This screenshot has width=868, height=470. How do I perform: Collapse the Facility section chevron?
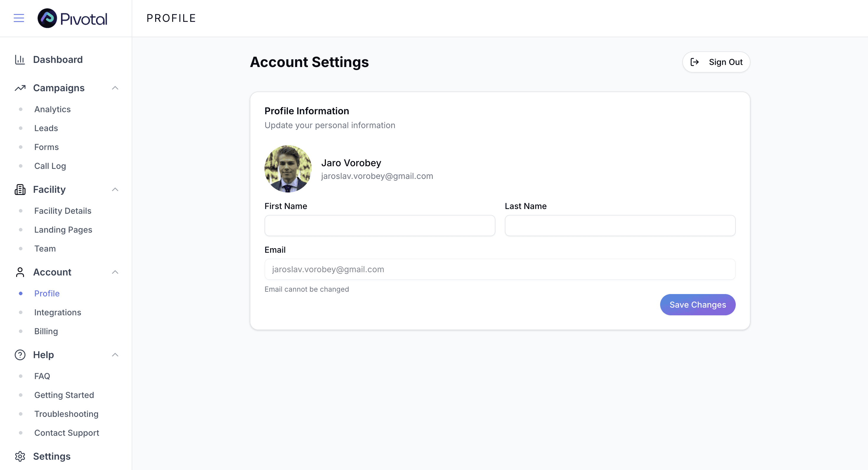[x=115, y=189]
